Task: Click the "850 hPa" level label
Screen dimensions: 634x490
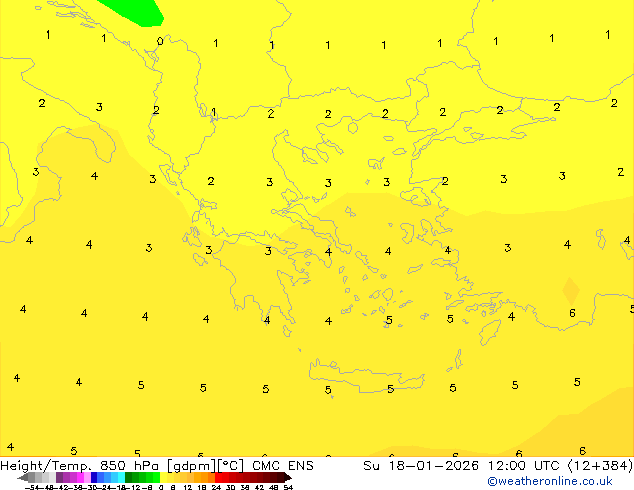Action: point(129,466)
